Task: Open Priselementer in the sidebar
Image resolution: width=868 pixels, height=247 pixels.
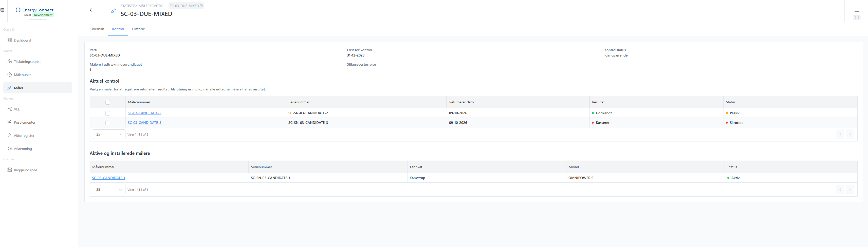Action: click(38, 122)
